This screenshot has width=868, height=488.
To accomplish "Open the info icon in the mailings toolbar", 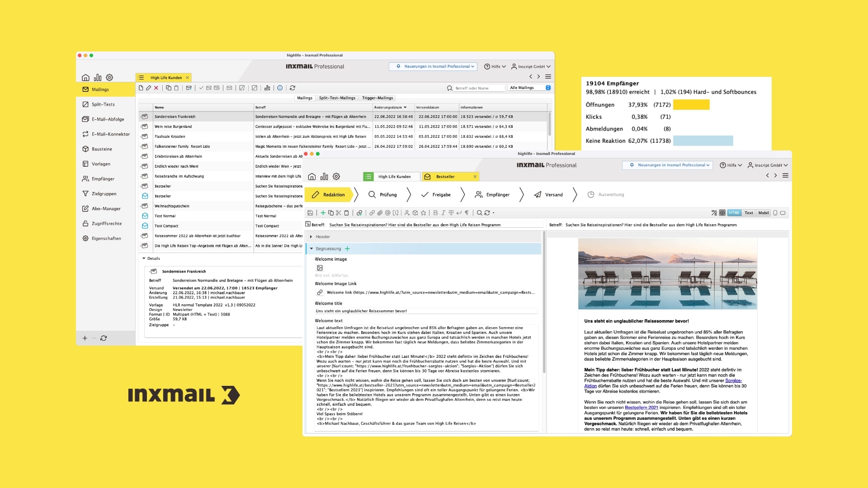I will [280, 88].
